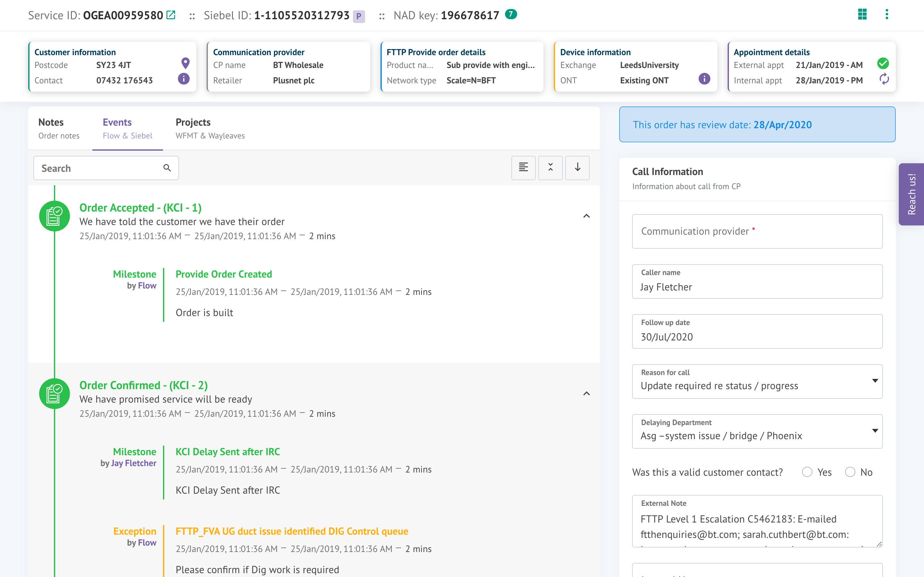
Task: Select No for valid customer contact
Action: 850,472
